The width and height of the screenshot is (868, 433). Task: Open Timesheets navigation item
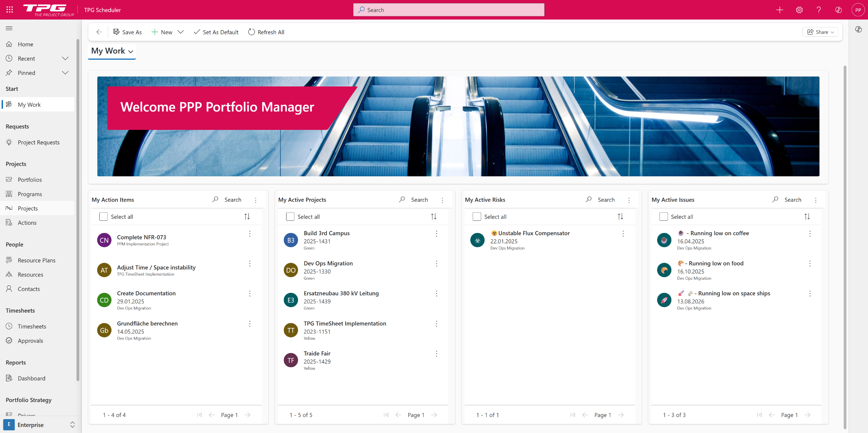pyautogui.click(x=32, y=326)
